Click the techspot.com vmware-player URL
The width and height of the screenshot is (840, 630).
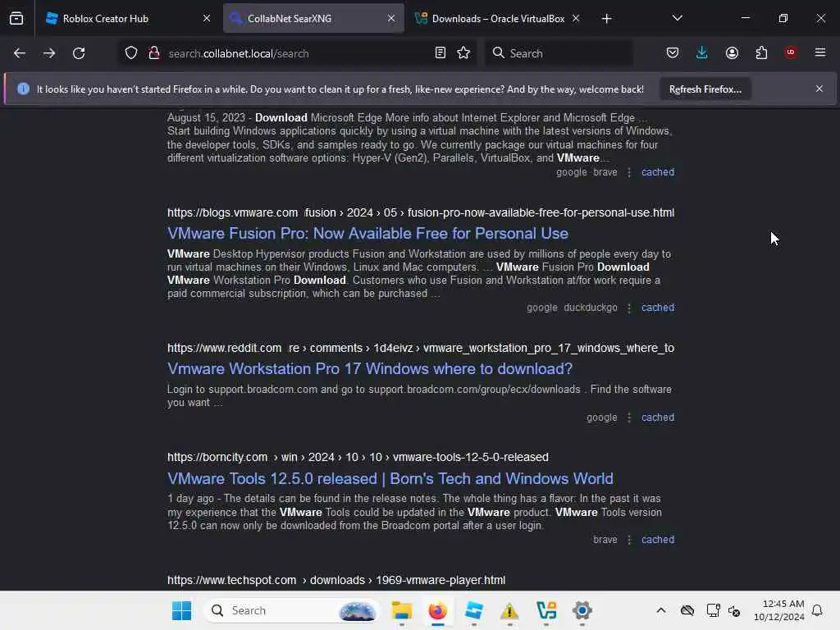point(336,580)
